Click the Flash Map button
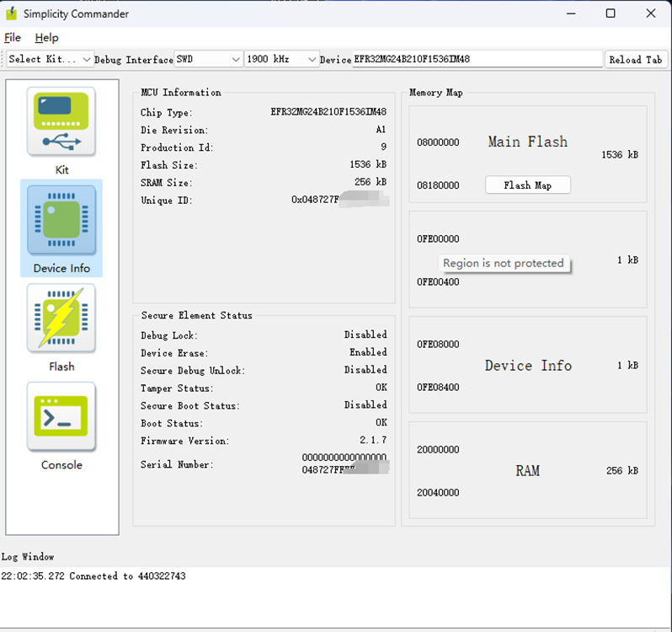Viewport: 672px width, 632px height. tap(527, 185)
